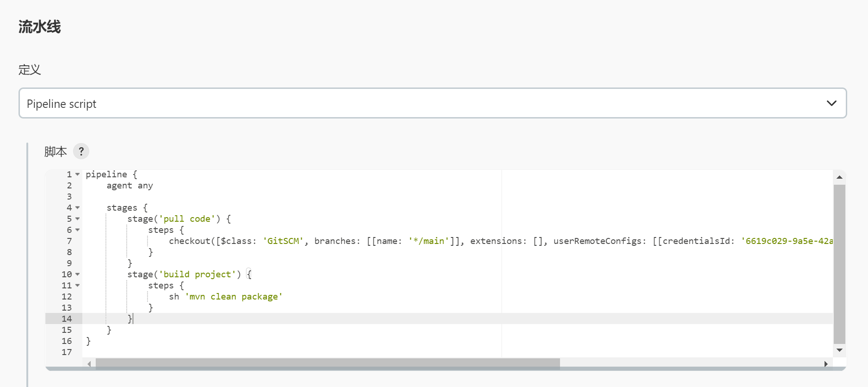Click the vertical scrollbar thumb in editor
868x387 pixels.
pyautogui.click(x=839, y=264)
